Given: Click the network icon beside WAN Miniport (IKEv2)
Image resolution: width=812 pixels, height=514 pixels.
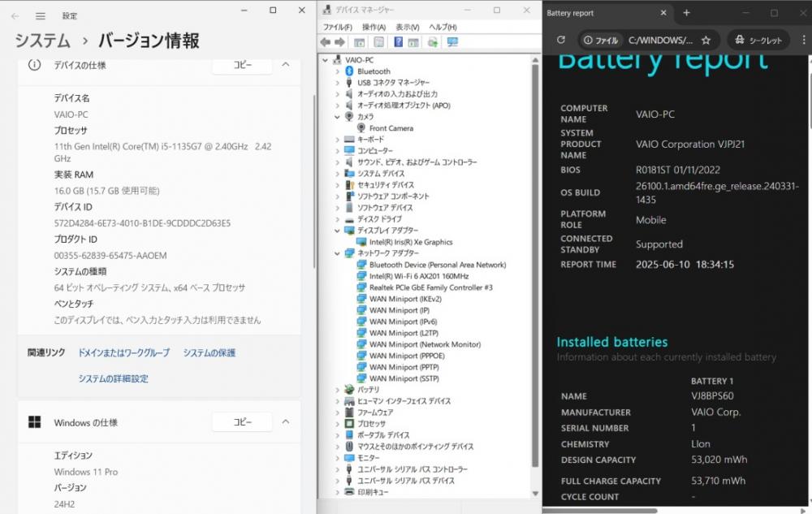Looking at the screenshot, I should [x=361, y=299].
